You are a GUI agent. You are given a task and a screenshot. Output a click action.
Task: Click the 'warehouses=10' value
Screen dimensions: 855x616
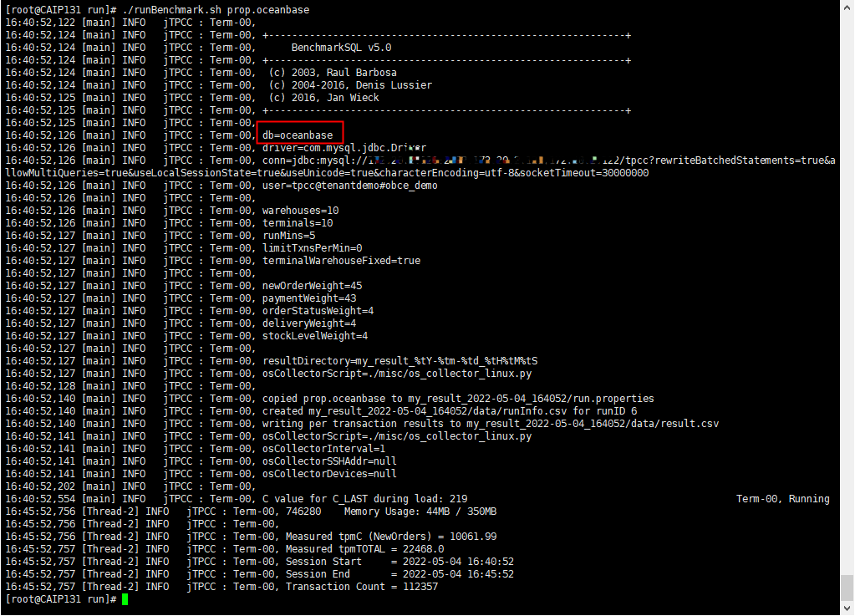(300, 211)
